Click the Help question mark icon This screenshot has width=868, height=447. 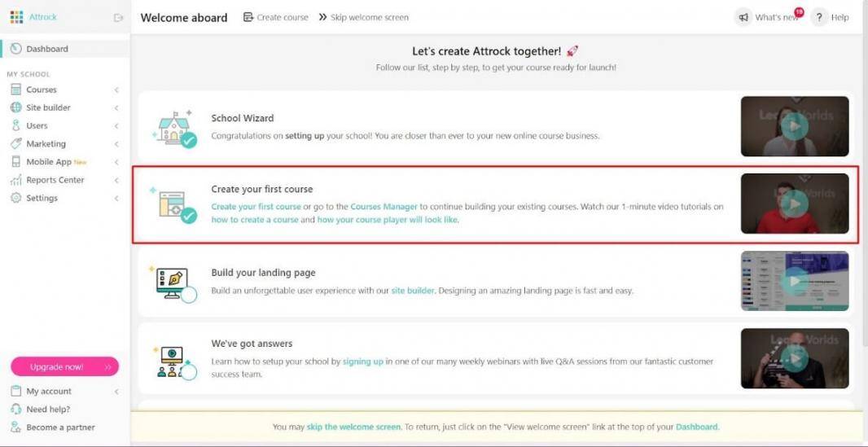(x=819, y=17)
